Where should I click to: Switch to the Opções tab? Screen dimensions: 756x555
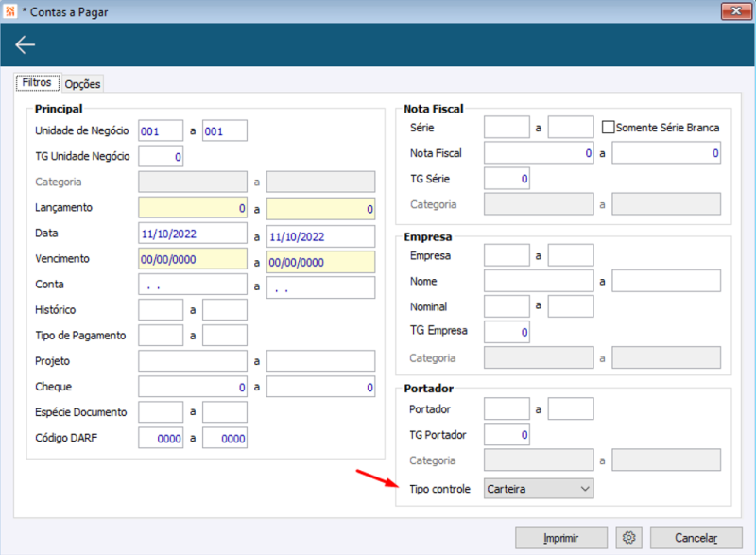(x=82, y=84)
